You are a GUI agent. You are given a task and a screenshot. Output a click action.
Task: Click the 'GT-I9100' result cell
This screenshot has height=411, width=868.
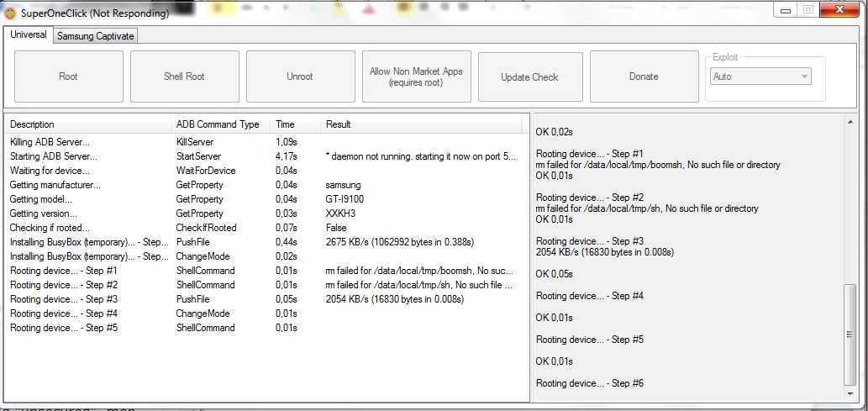[x=345, y=199]
